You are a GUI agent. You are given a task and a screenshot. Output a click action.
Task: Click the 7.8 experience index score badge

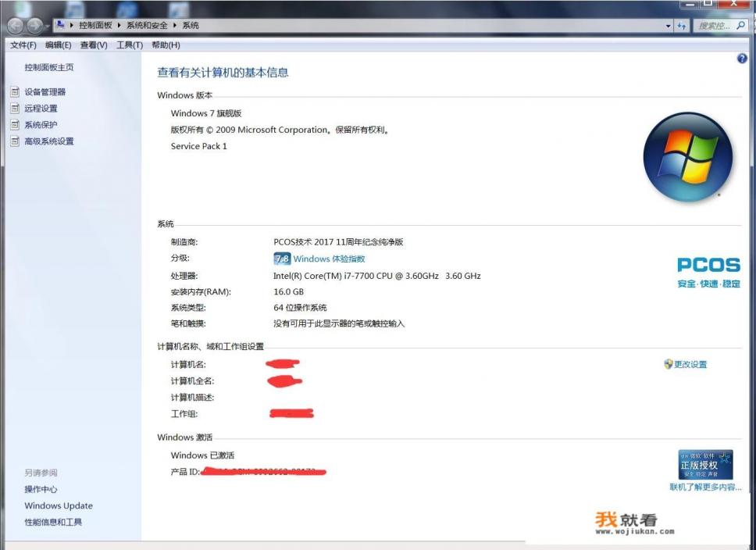pos(282,259)
